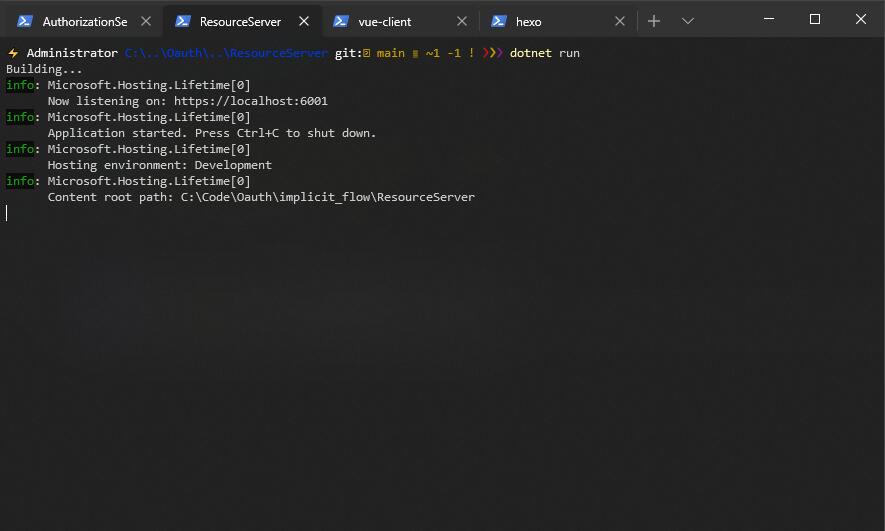Click the blinking cursor line in terminal

(7, 213)
